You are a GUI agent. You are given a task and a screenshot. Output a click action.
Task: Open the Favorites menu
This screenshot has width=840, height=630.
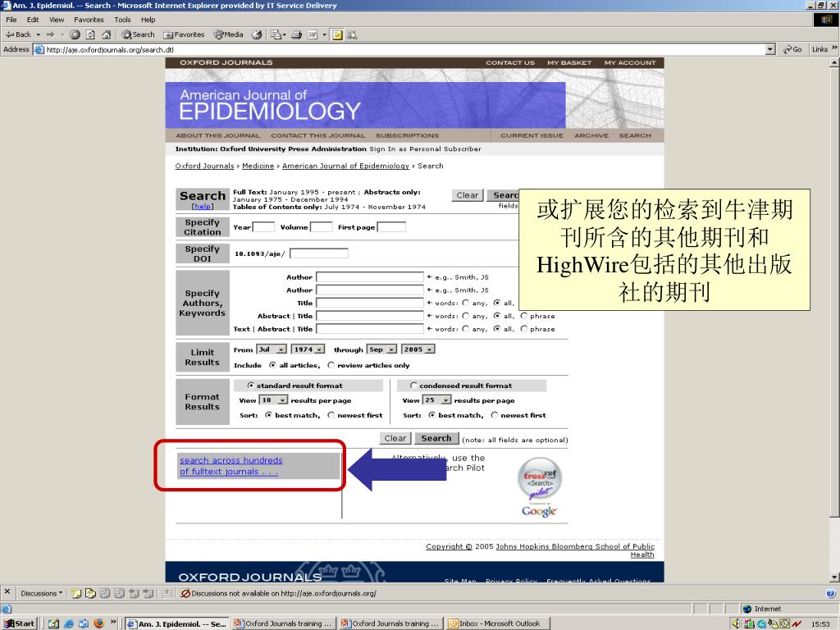[89, 20]
